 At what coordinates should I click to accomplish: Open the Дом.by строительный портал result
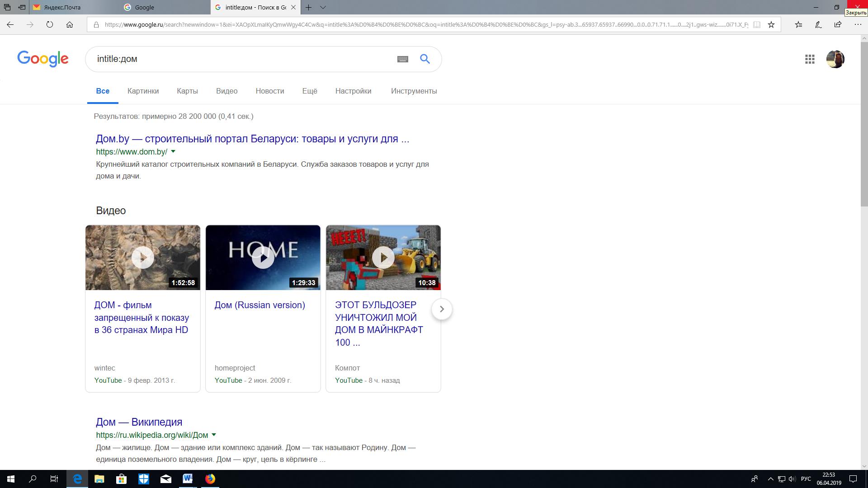(252, 139)
